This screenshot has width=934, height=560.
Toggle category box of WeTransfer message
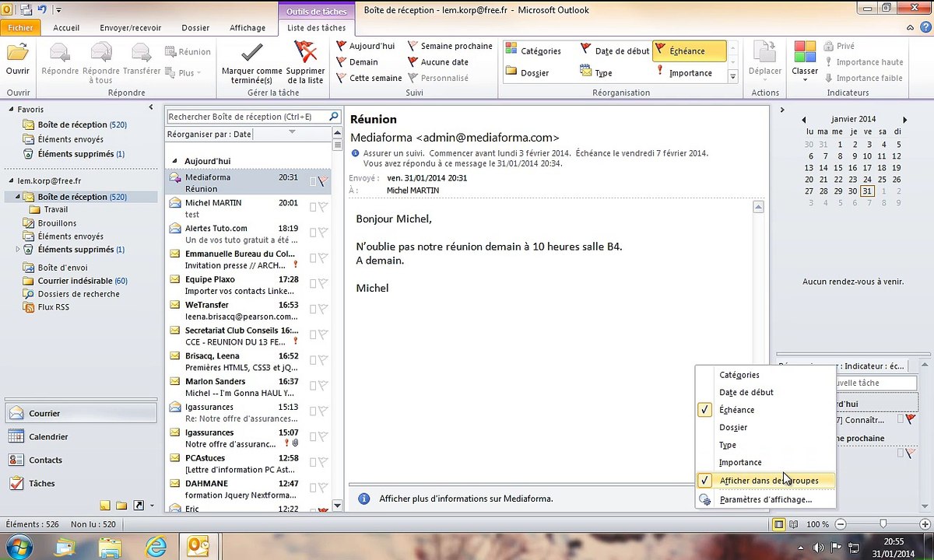tap(312, 309)
